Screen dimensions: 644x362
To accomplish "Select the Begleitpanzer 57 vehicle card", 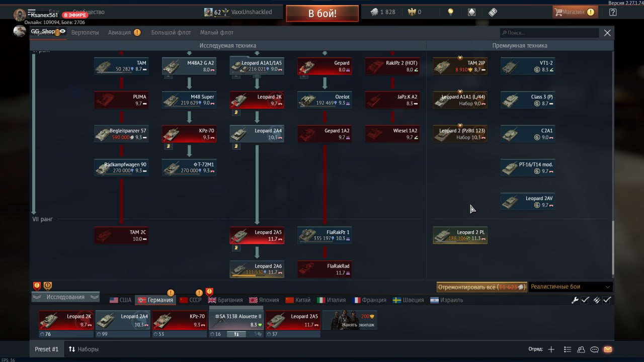I will (121, 134).
